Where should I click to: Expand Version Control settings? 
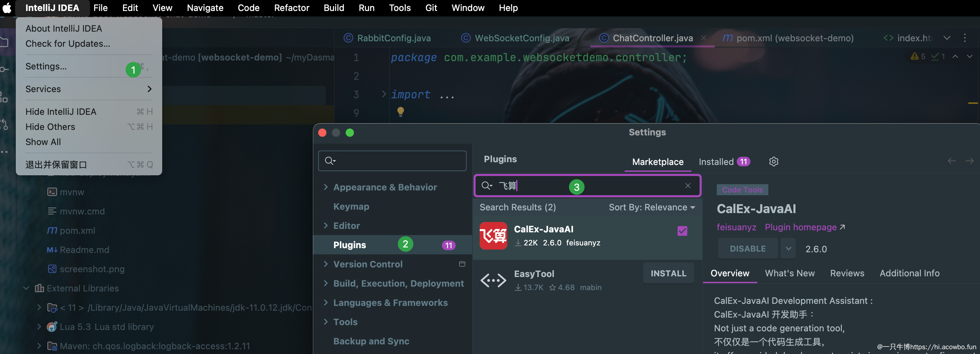click(x=326, y=264)
